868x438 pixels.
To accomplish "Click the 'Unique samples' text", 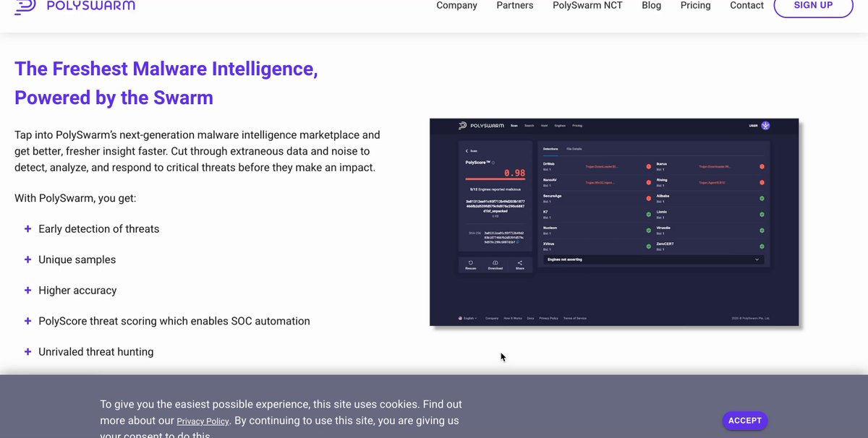I will pos(77,259).
